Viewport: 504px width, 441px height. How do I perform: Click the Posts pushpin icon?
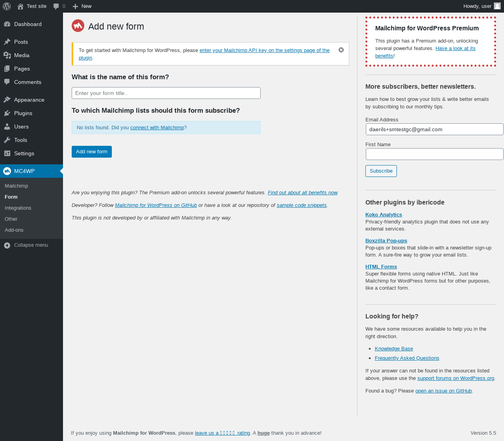point(7,42)
